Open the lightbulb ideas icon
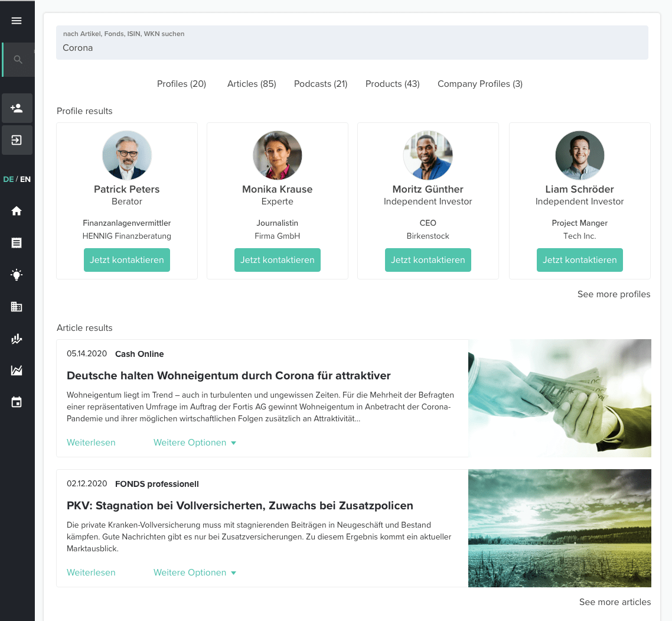This screenshot has height=621, width=672. click(17, 275)
